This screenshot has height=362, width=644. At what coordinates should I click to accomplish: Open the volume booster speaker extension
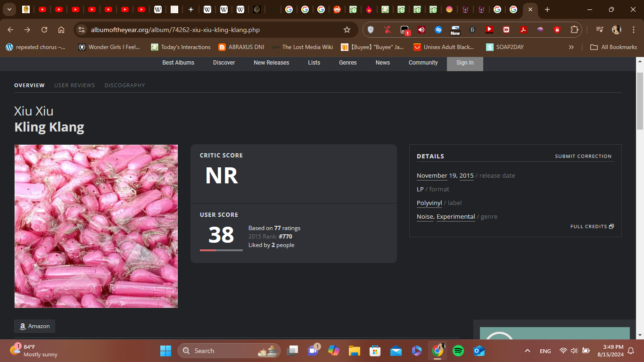[421, 30]
